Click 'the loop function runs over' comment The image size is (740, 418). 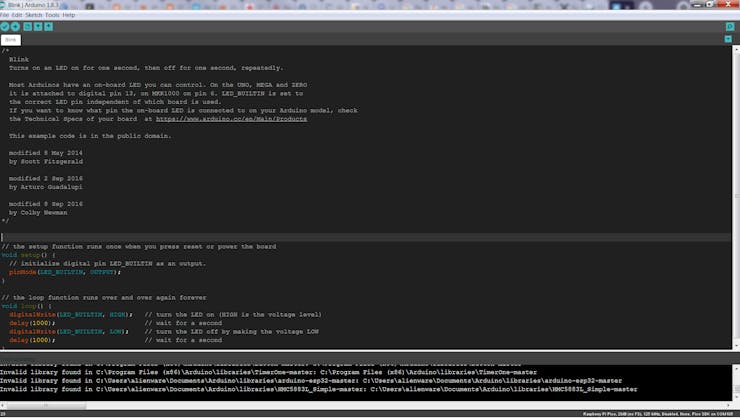tap(104, 298)
